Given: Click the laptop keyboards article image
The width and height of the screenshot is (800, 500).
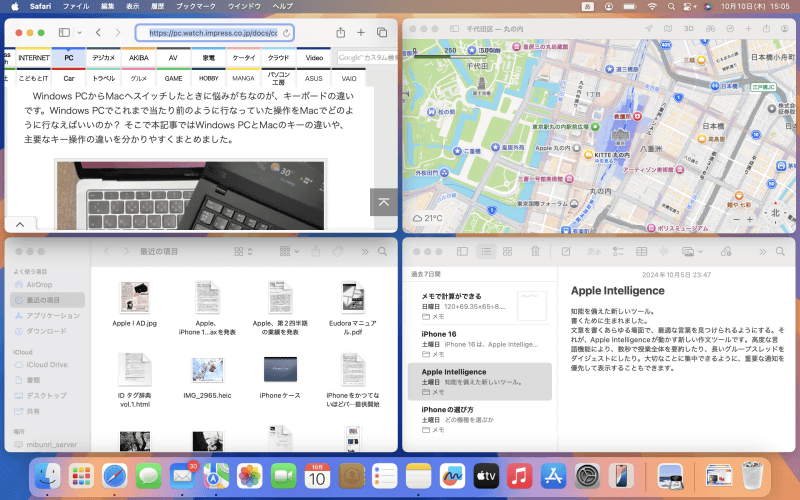Looking at the screenshot, I should coord(190,195).
